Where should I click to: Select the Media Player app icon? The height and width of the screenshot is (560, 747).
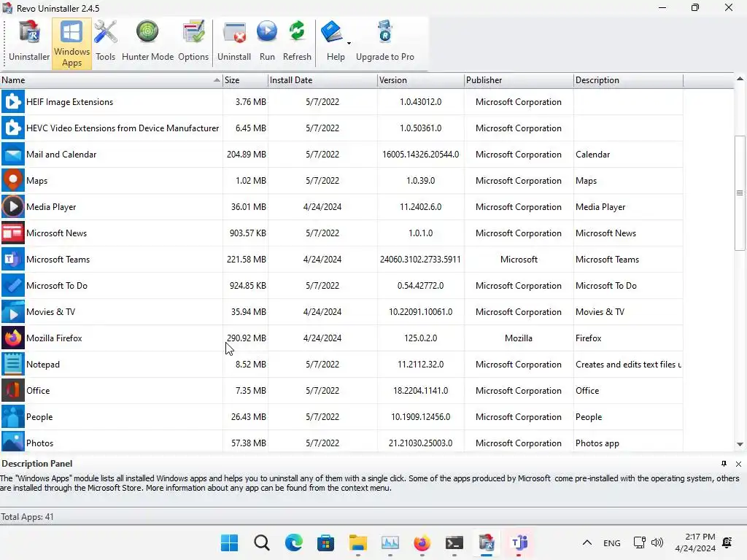click(x=13, y=206)
